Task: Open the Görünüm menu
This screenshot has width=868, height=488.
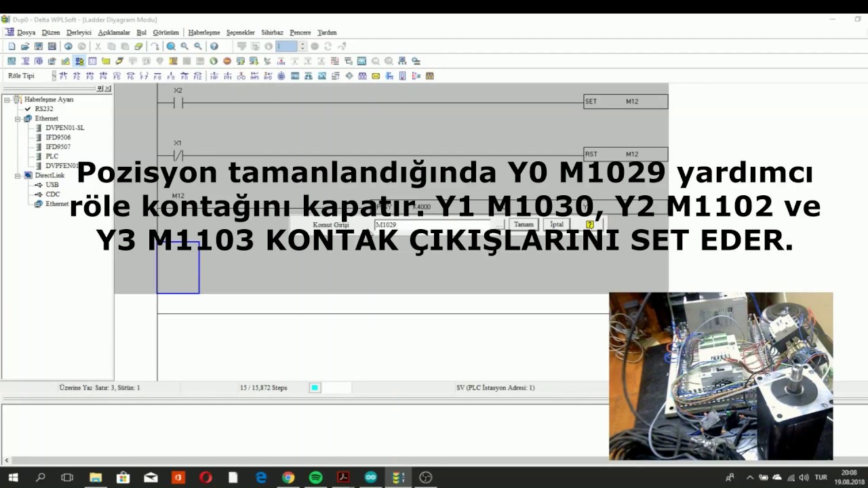Action: click(x=166, y=33)
